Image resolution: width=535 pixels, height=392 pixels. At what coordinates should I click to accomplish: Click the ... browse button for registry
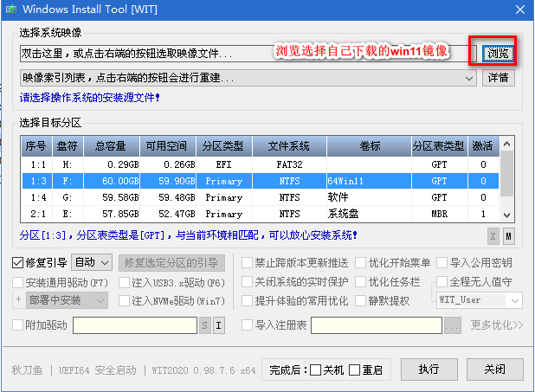tap(452, 325)
